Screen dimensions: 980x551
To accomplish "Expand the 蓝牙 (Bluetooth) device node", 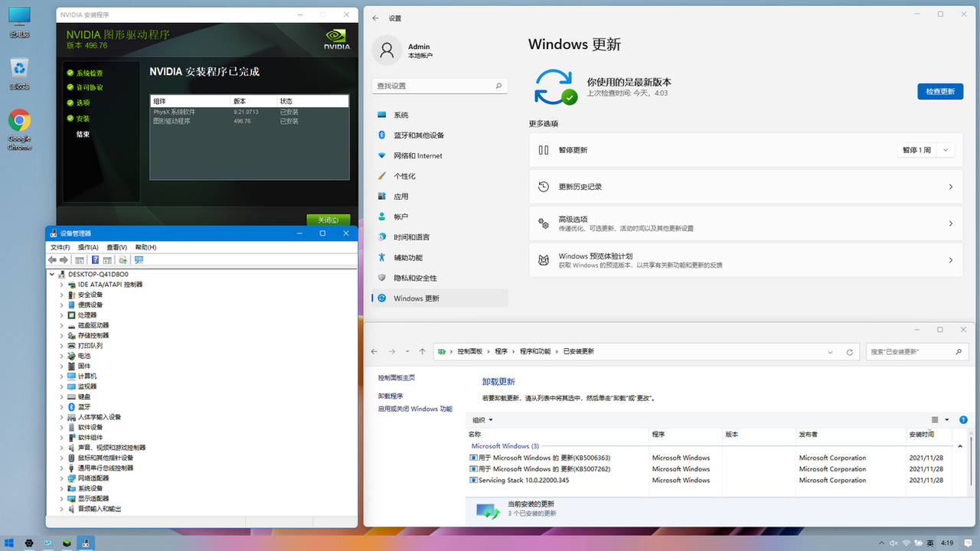I will click(x=61, y=407).
